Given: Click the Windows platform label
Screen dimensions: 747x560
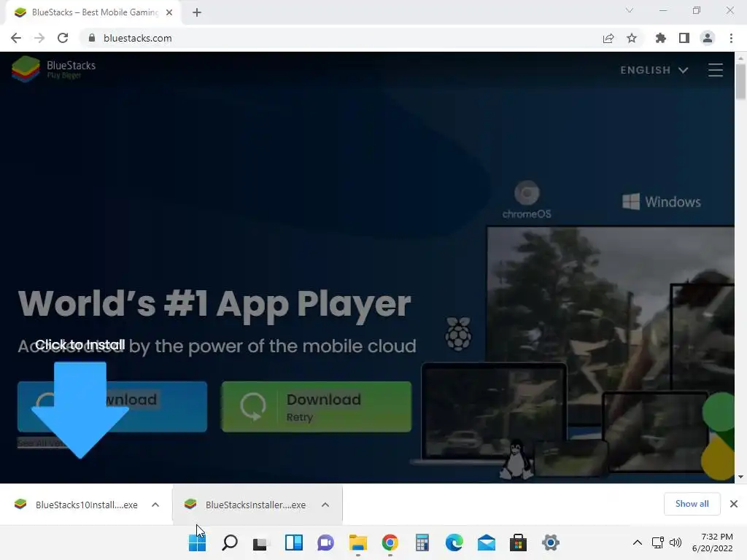Looking at the screenshot, I should [662, 202].
